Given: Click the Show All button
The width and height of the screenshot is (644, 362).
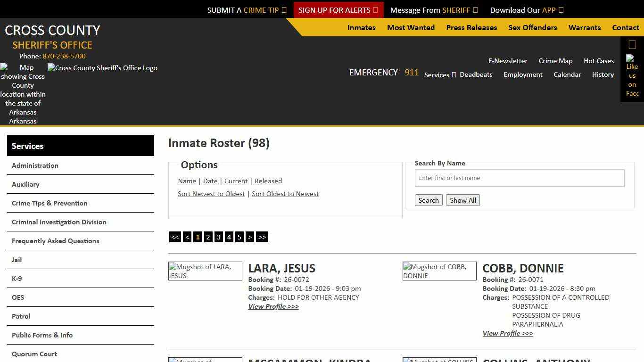Looking at the screenshot, I should pyautogui.click(x=462, y=200).
